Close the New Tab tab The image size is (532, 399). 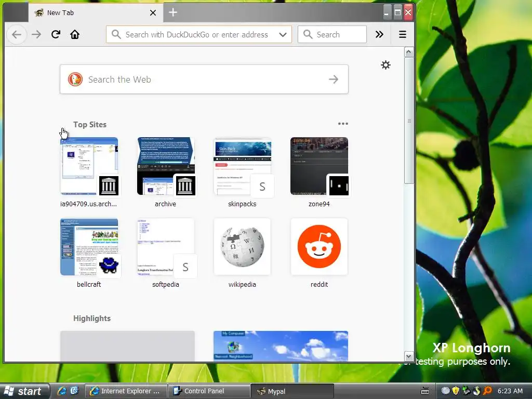click(x=153, y=13)
